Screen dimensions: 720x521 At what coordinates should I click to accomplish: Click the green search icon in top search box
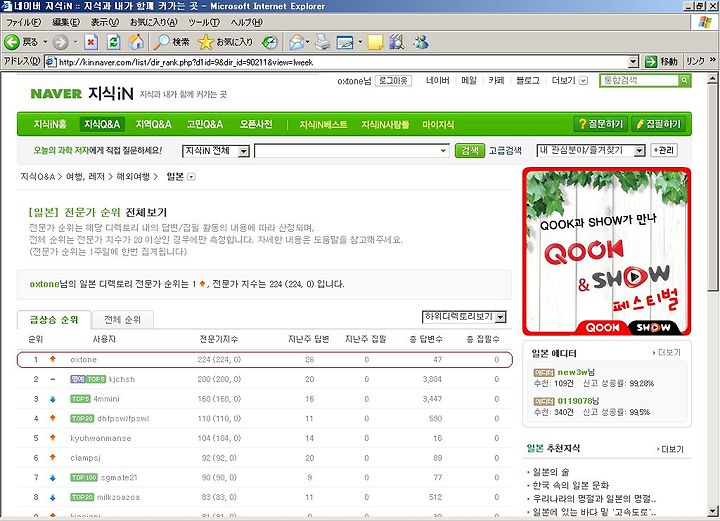coord(684,80)
